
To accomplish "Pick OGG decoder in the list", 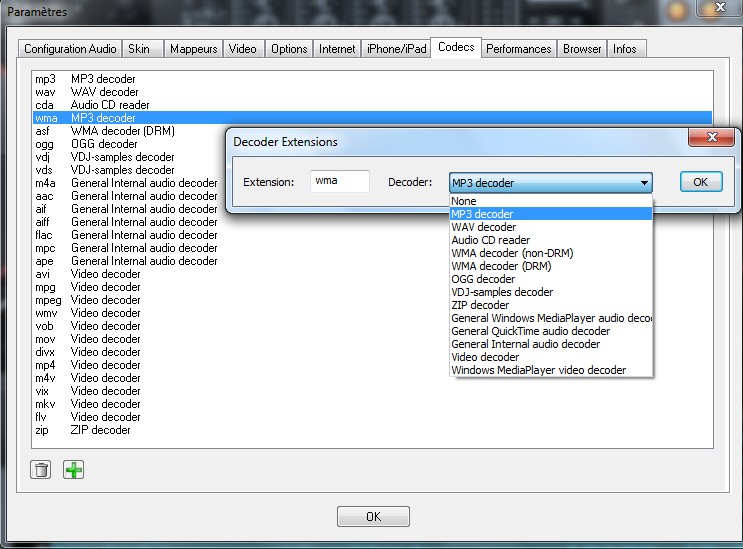I will [483, 279].
